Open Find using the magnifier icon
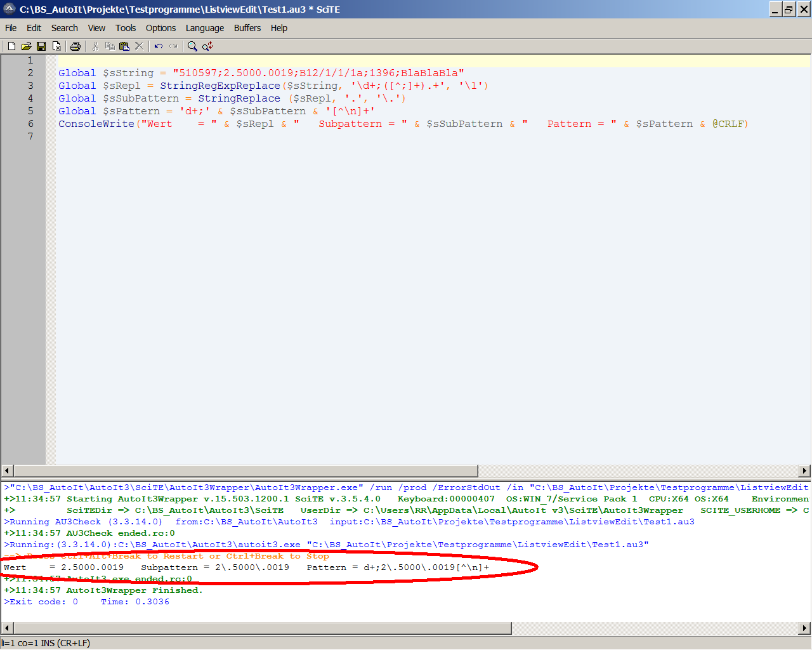This screenshot has width=812, height=650. tap(192, 46)
